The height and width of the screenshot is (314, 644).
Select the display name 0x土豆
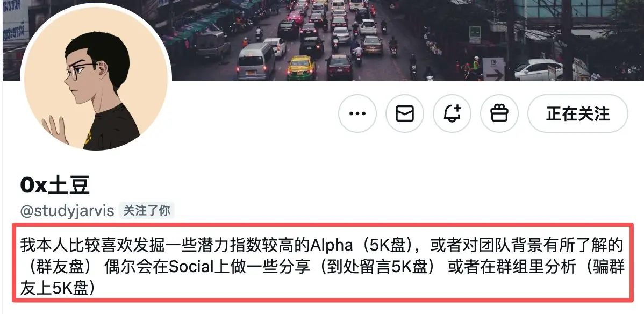(x=55, y=185)
